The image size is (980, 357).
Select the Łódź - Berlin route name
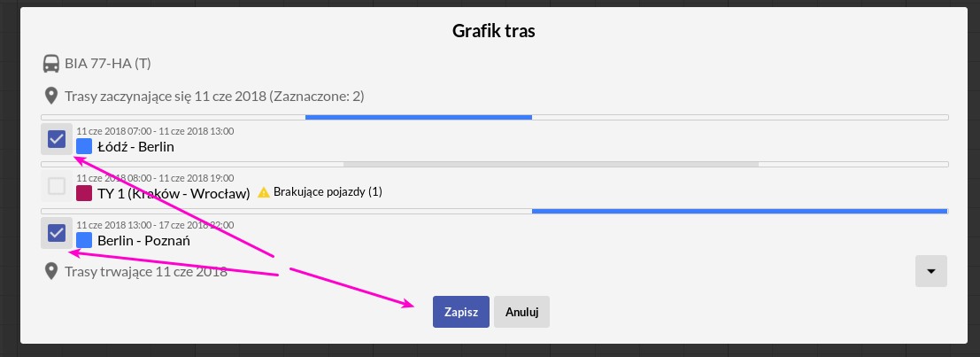point(135,147)
